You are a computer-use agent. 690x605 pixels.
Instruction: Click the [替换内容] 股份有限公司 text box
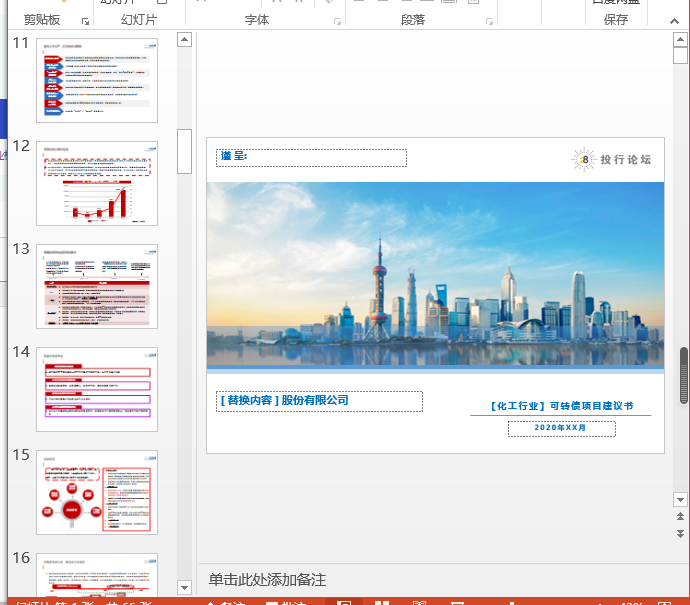coord(320,401)
